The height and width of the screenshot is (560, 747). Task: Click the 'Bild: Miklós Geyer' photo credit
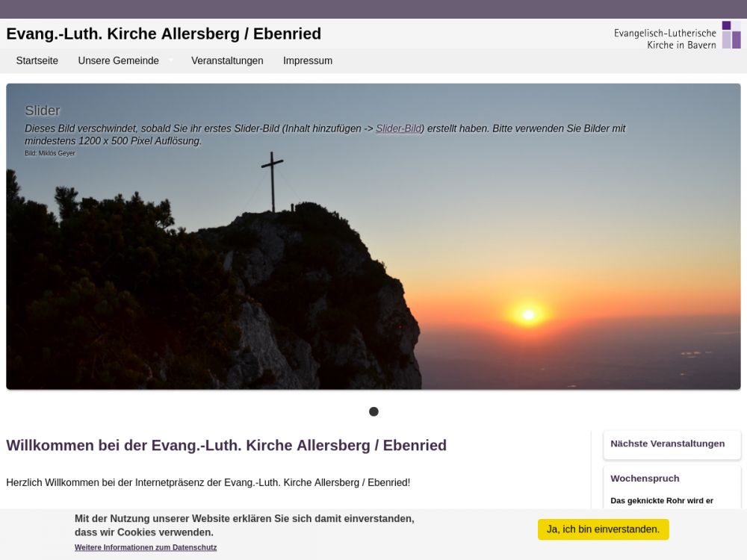coord(50,153)
